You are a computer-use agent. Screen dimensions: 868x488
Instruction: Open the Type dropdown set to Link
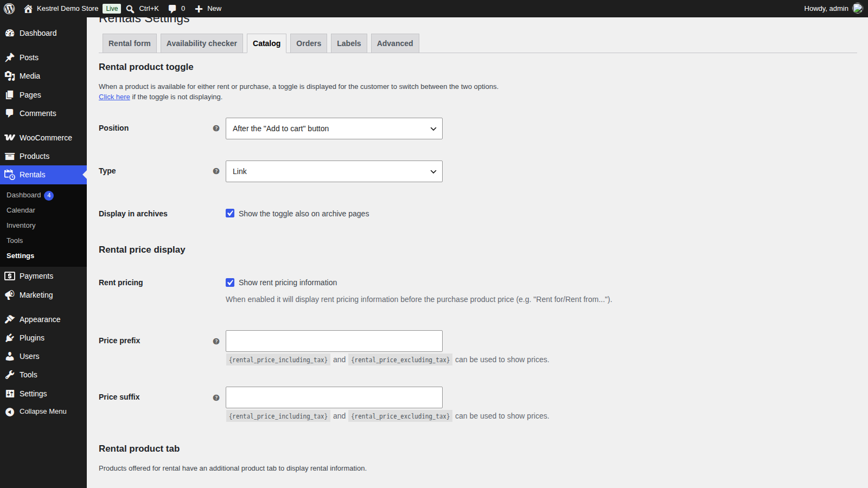click(x=334, y=171)
